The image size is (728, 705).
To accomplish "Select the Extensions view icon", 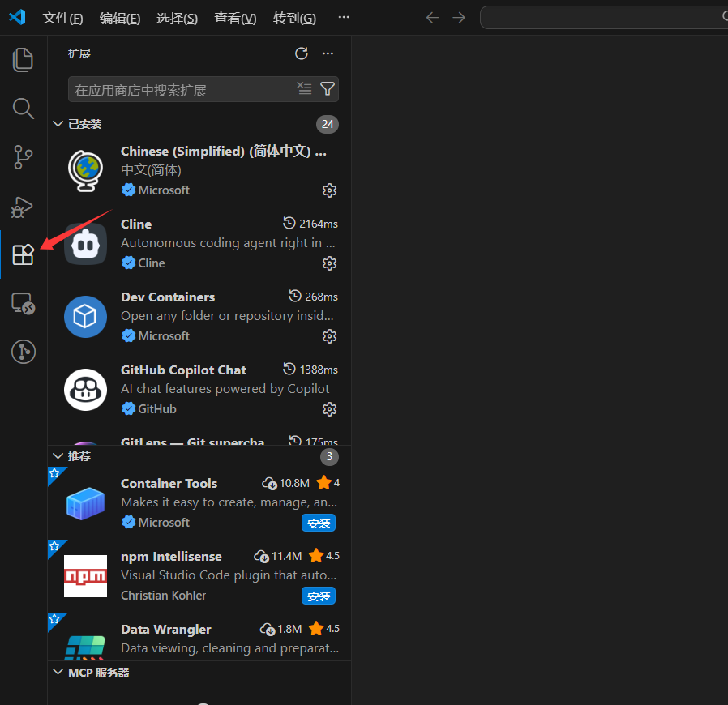I will [24, 254].
